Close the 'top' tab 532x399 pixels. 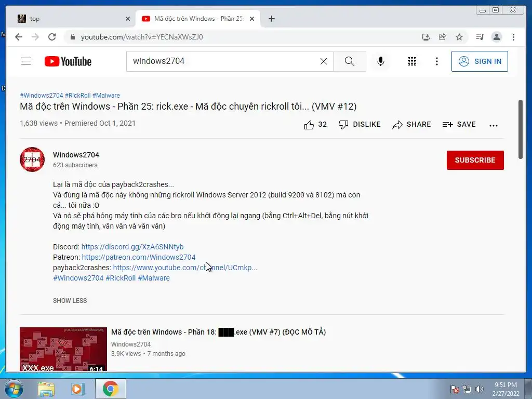tap(128, 19)
